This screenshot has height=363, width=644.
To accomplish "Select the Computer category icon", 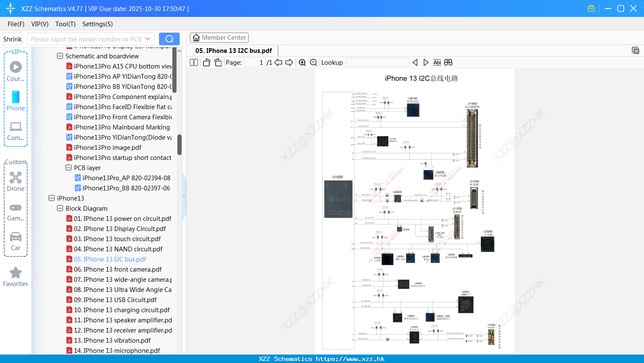I will click(x=16, y=131).
